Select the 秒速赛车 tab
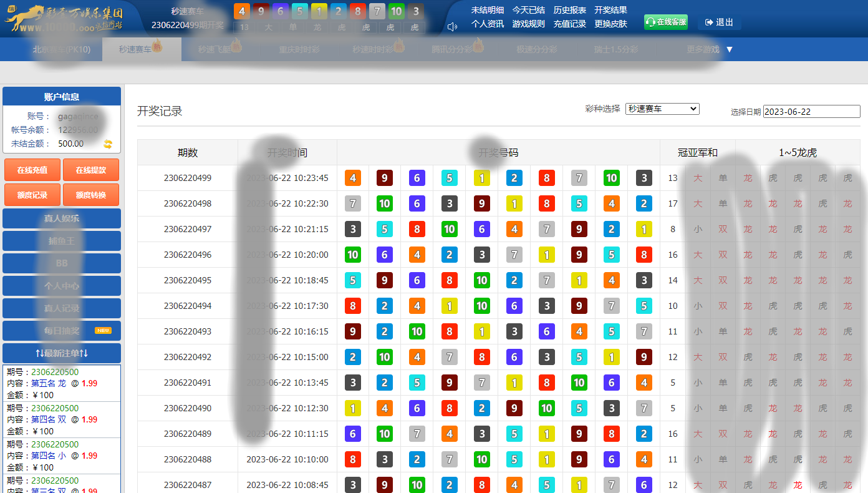The width and height of the screenshot is (868, 493). [142, 49]
